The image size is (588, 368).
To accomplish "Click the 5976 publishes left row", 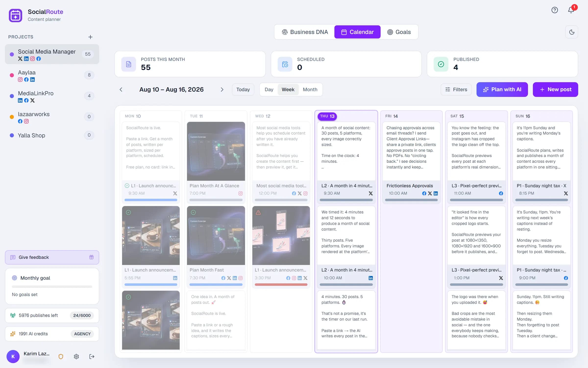I will [52, 315].
